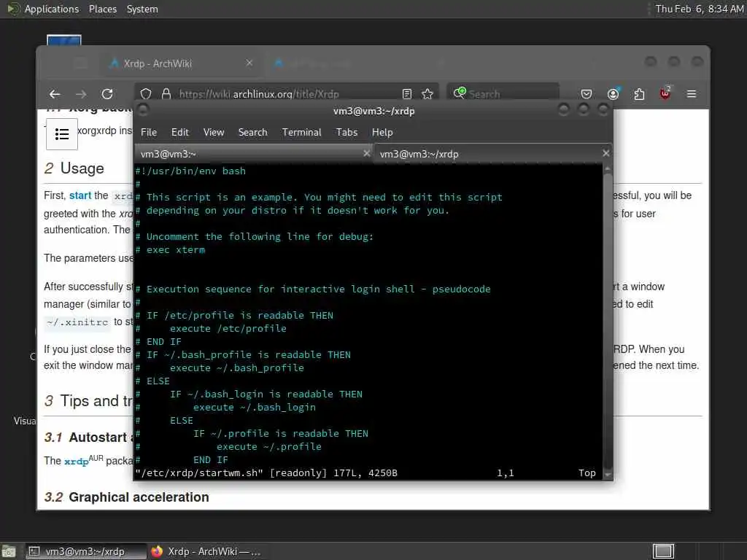
Task: Open the extensions puzzle icon
Action: [x=639, y=94]
